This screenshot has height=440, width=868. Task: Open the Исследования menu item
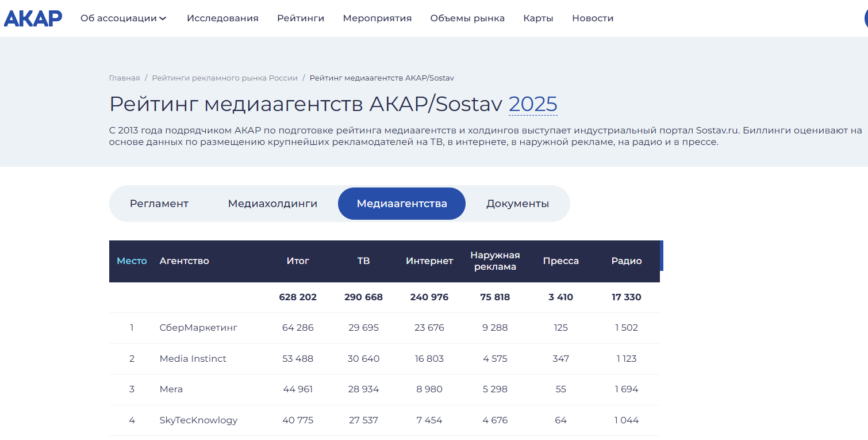click(x=222, y=18)
